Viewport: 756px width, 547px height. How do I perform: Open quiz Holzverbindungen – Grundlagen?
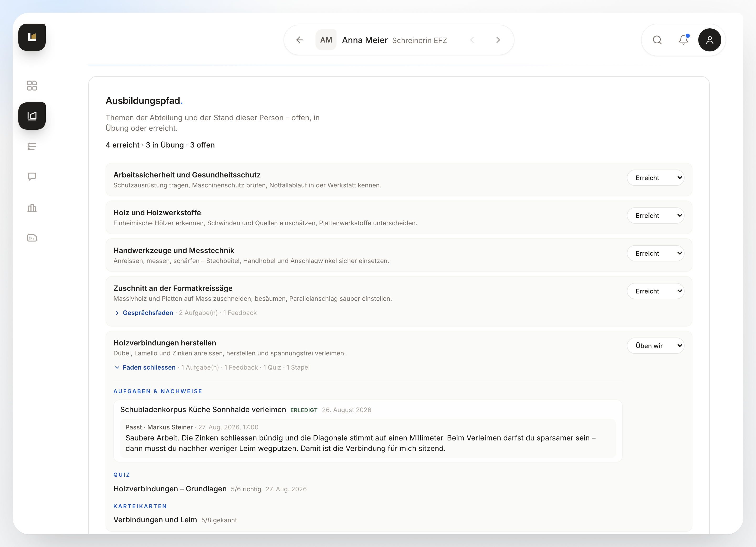click(170, 489)
